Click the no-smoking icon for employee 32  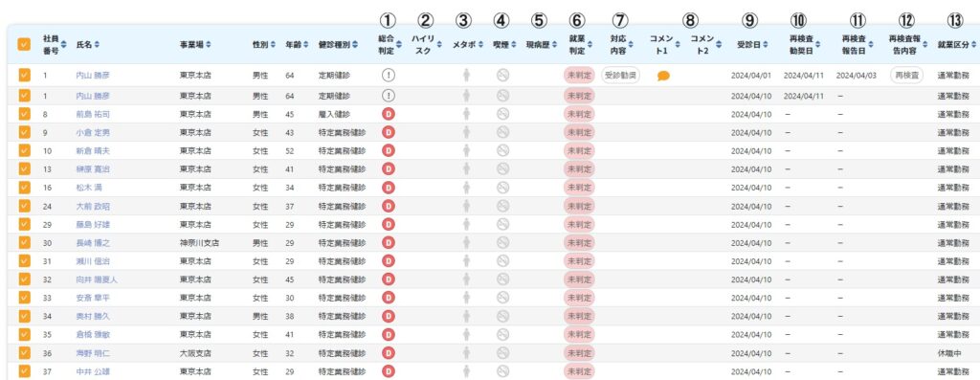point(502,279)
